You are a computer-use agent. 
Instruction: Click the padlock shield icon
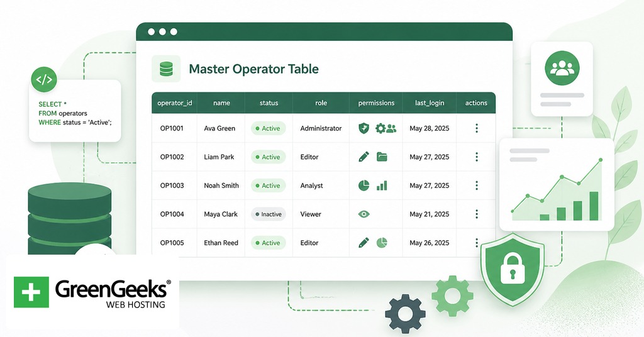pyautogui.click(x=512, y=269)
